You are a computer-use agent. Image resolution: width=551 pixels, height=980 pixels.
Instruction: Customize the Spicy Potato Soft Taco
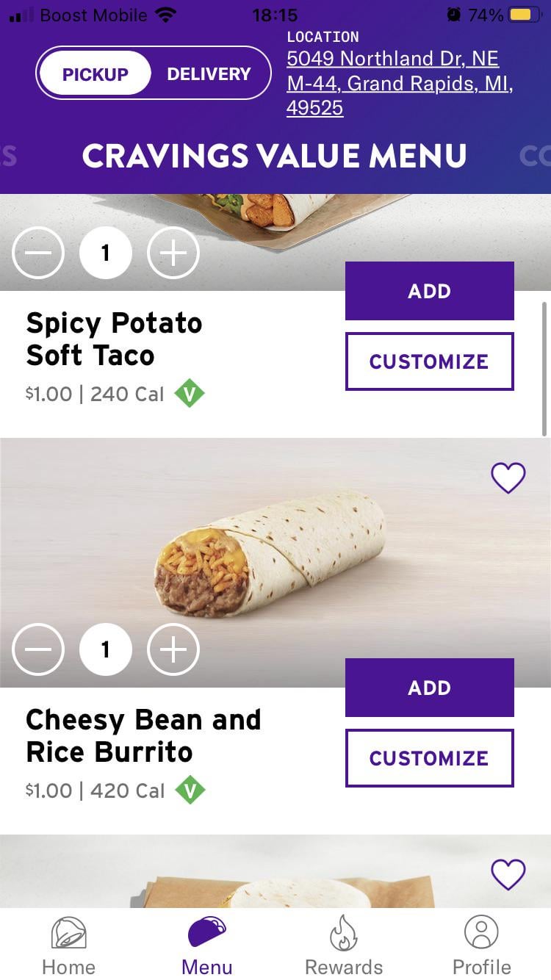click(429, 361)
